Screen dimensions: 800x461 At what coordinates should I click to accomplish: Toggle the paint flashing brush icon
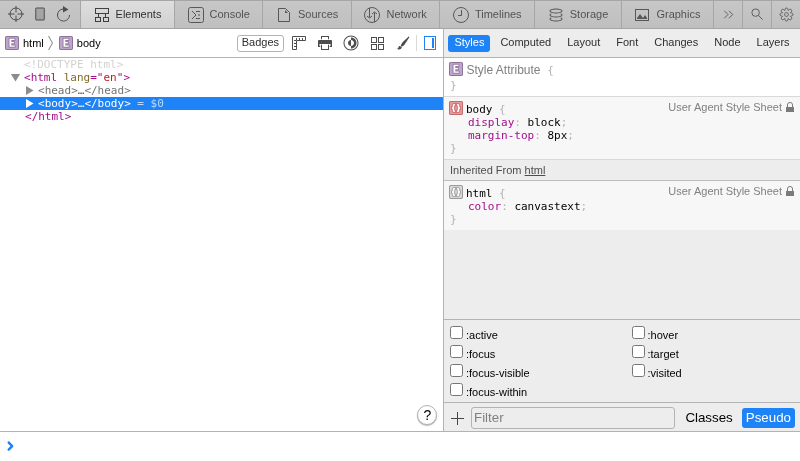tap(403, 43)
